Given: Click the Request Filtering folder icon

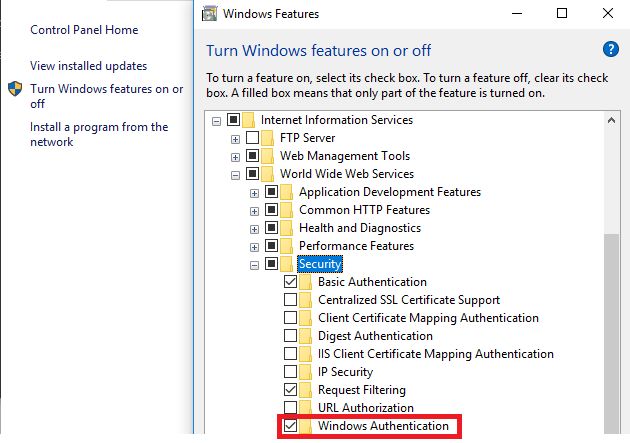Looking at the screenshot, I should pos(306,390).
